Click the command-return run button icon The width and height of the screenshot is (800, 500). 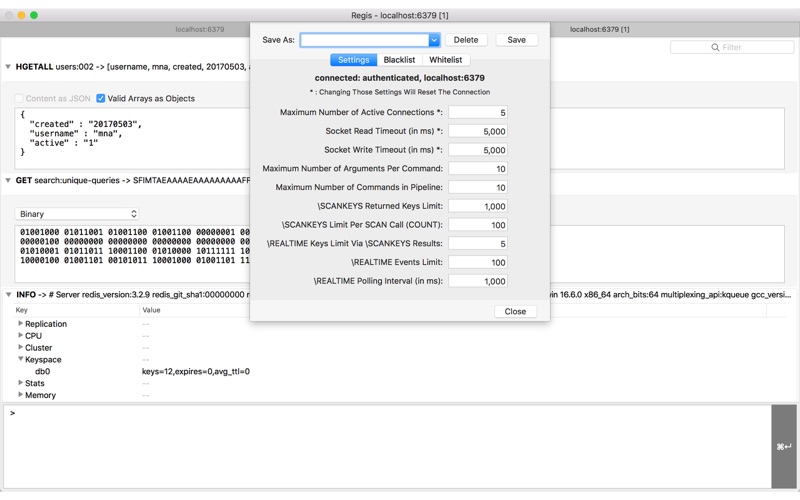pyautogui.click(x=783, y=446)
